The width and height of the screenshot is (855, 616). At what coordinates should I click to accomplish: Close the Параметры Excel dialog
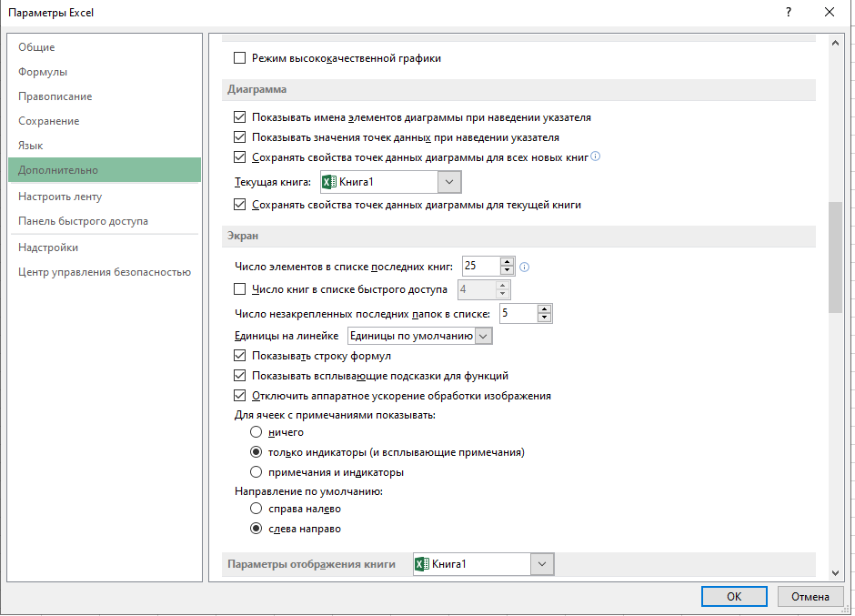click(830, 12)
